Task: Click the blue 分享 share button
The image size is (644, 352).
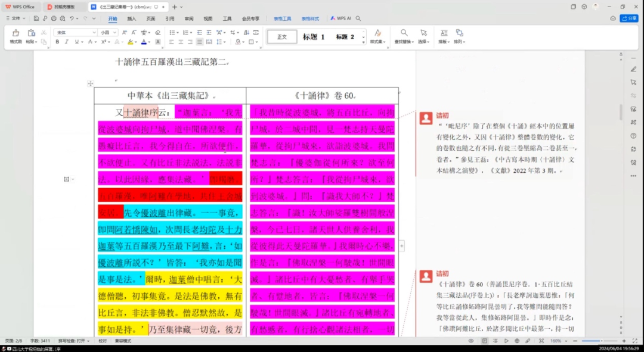Action: (x=629, y=18)
